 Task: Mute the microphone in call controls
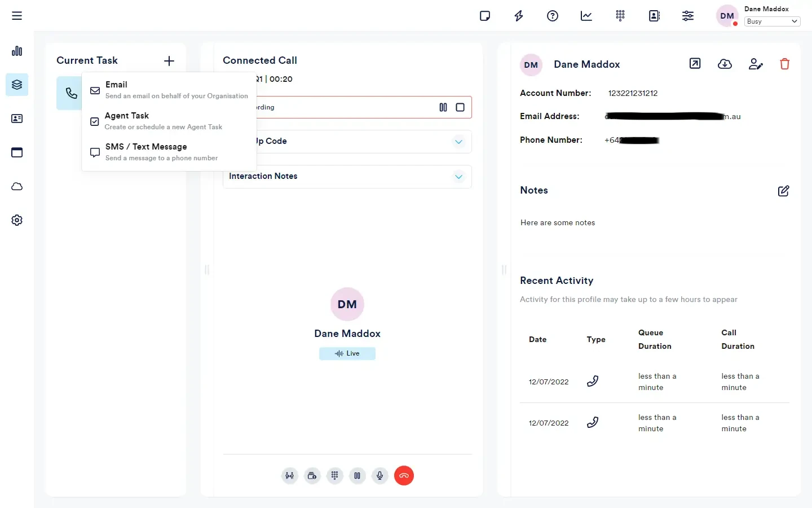(x=380, y=476)
